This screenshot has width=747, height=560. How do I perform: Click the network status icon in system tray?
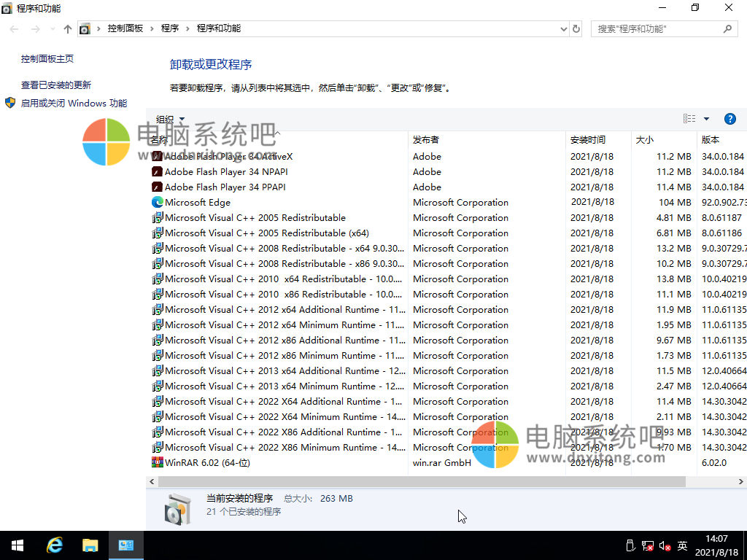pyautogui.click(x=646, y=545)
